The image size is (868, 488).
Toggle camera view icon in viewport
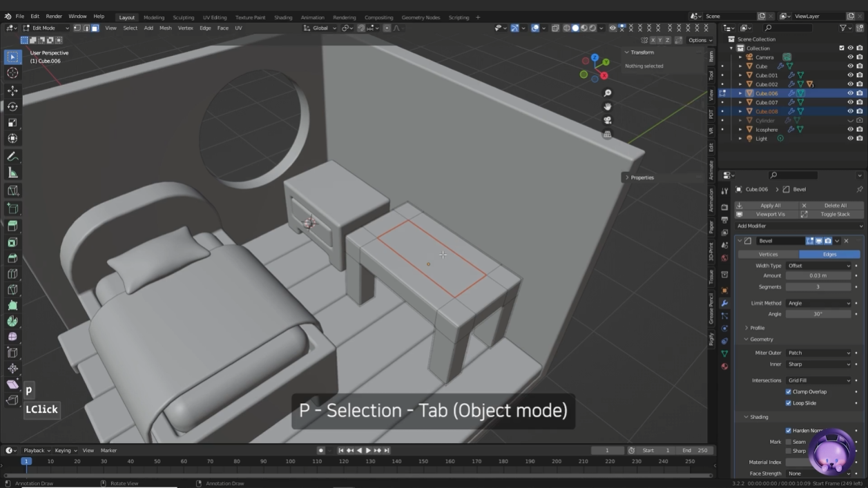(608, 120)
